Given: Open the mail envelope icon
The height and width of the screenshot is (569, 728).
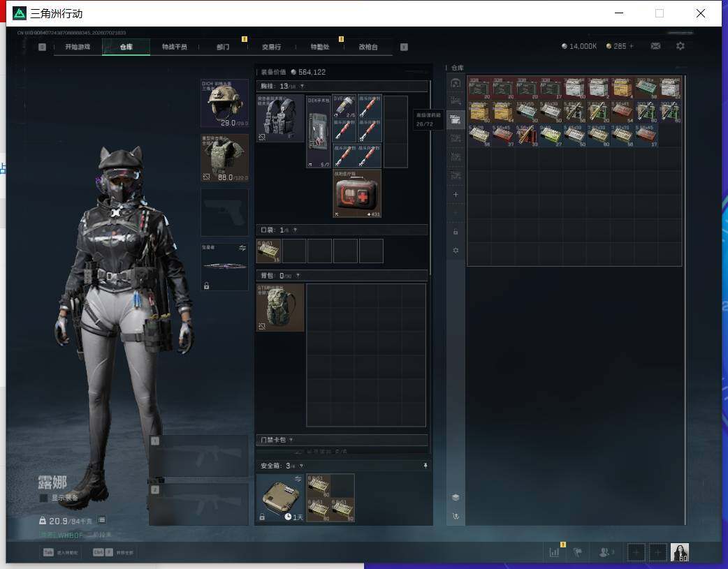Looking at the screenshot, I should [655, 46].
